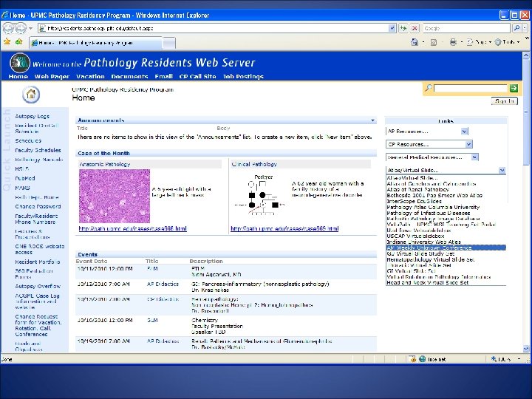Open the Vacation navigation tab
This screenshot has height=399, width=532.
(x=90, y=76)
